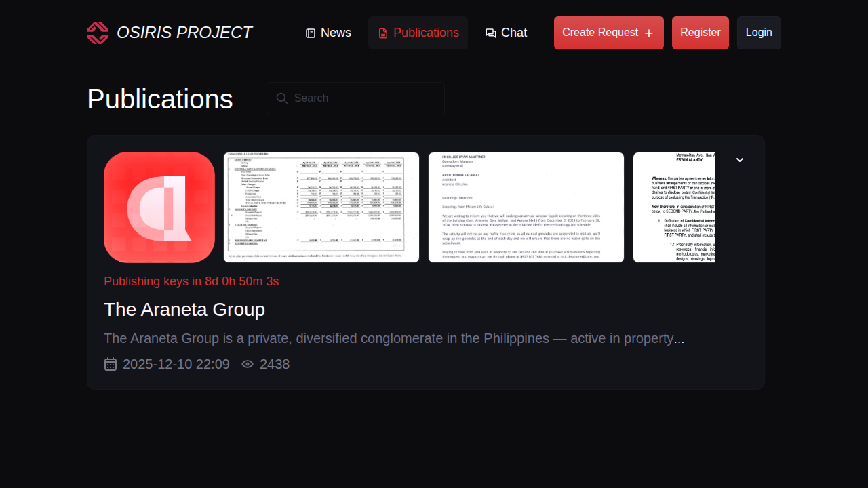Click the document icon beside Publications
868x488 pixels.
coord(383,33)
